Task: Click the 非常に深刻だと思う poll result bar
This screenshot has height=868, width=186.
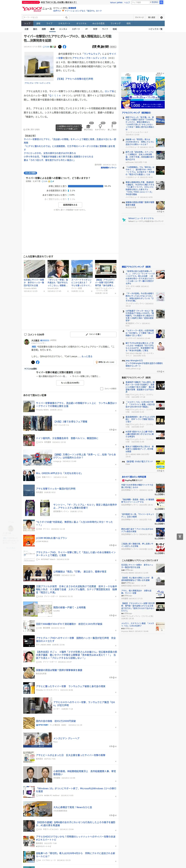Action: coord(85,186)
